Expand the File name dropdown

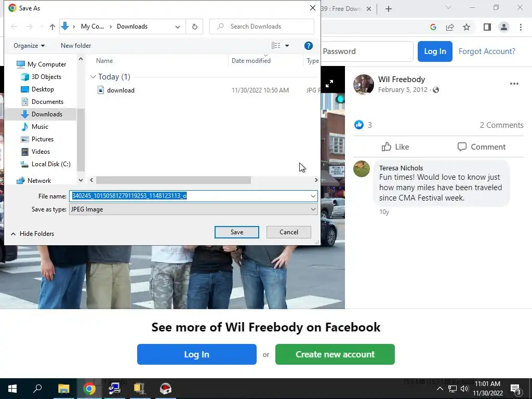[x=313, y=196]
